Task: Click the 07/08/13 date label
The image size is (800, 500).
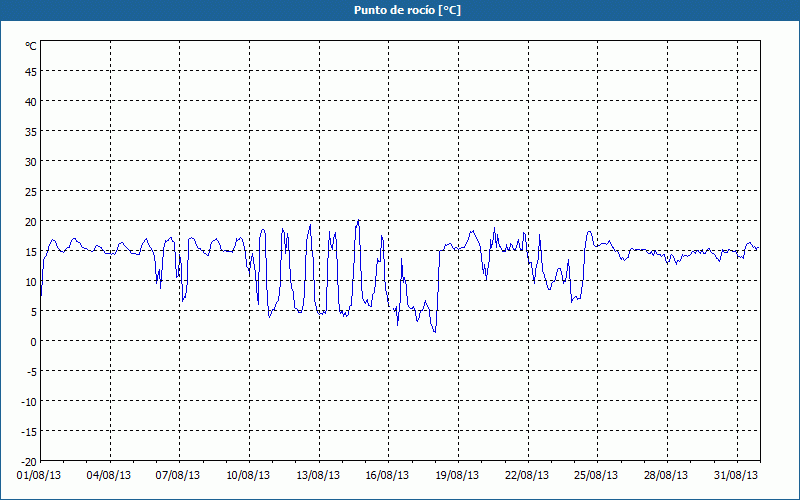Action: coord(178,476)
